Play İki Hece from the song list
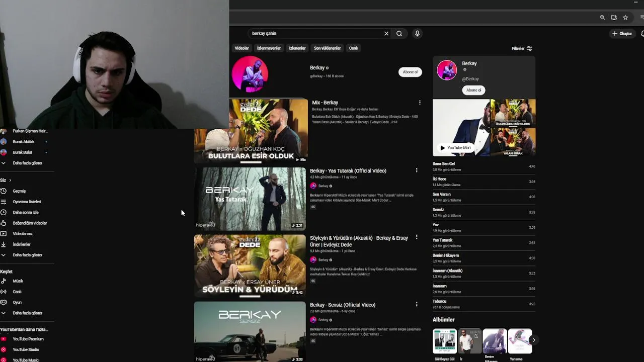 [x=484, y=182]
